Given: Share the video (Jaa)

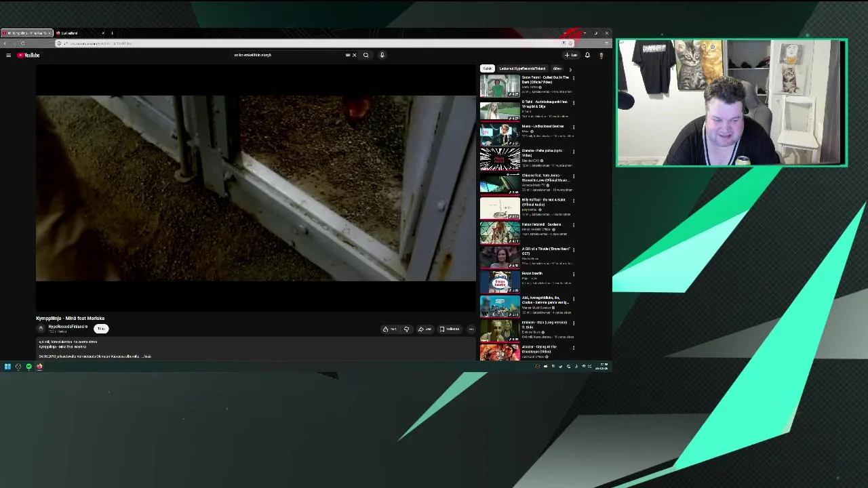Looking at the screenshot, I should 425,329.
